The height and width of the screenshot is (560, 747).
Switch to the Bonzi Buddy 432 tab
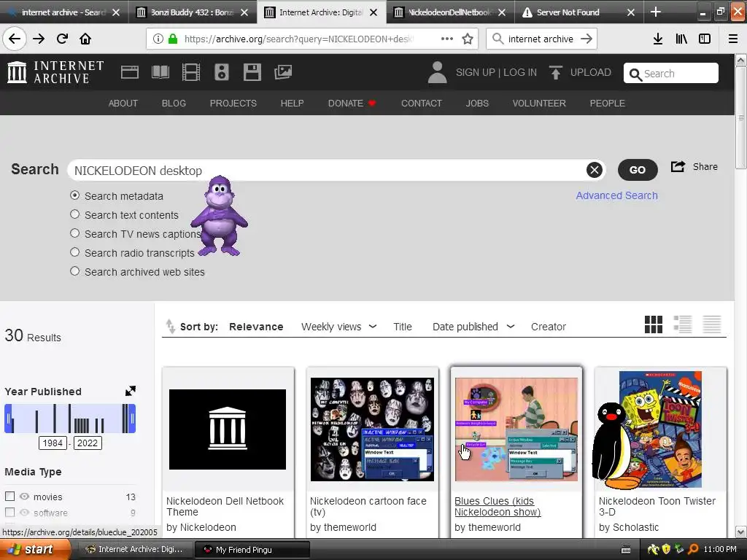(x=193, y=12)
